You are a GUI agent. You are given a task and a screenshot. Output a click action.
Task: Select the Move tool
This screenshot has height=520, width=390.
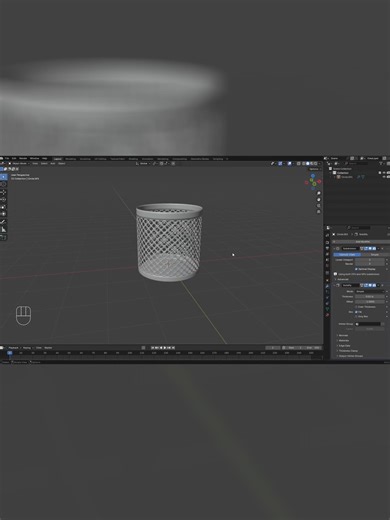(x=3, y=193)
